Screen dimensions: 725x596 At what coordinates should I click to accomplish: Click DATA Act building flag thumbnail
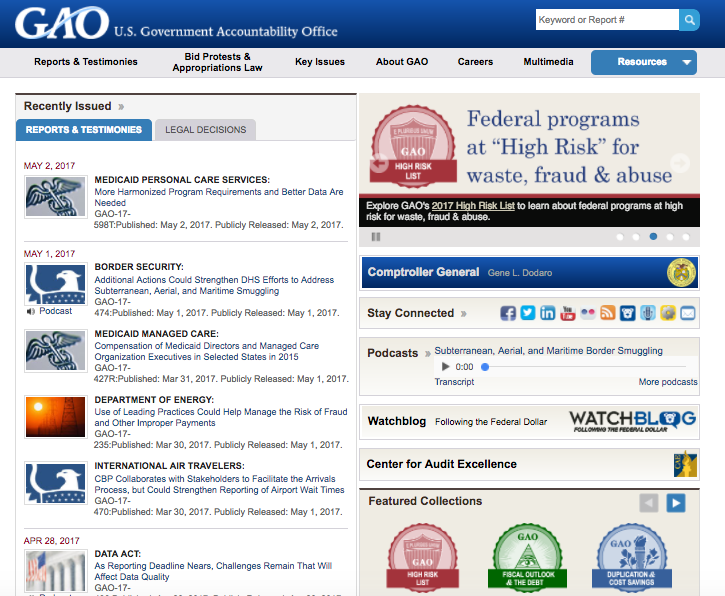coord(55,571)
